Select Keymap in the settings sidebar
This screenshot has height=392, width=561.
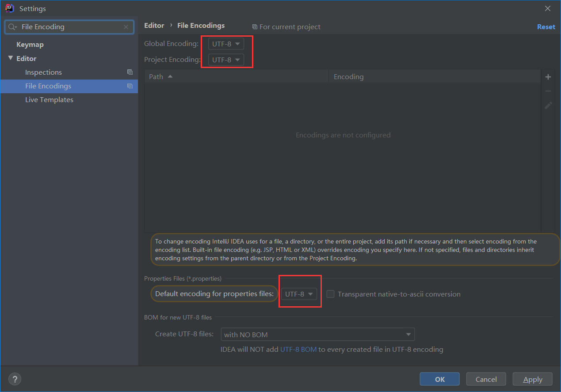coord(30,44)
